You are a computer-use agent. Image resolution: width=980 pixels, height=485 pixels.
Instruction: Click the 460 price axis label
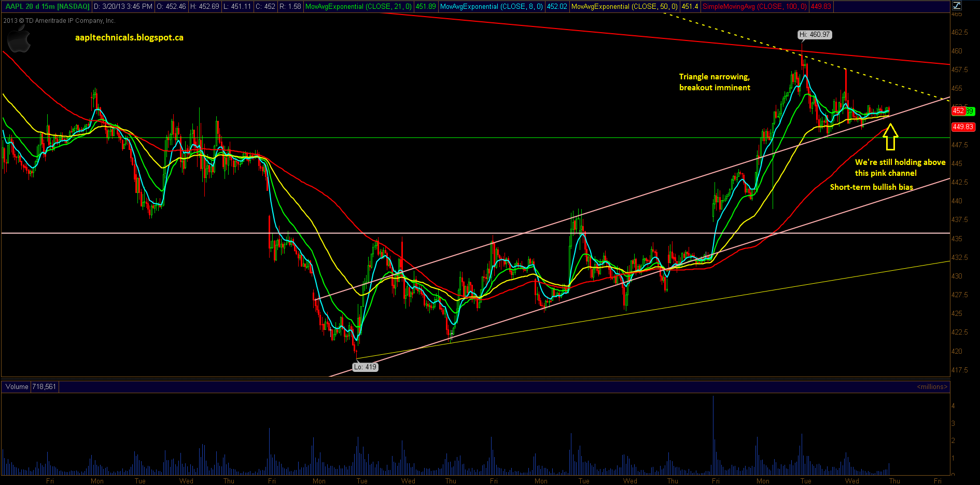coord(957,51)
